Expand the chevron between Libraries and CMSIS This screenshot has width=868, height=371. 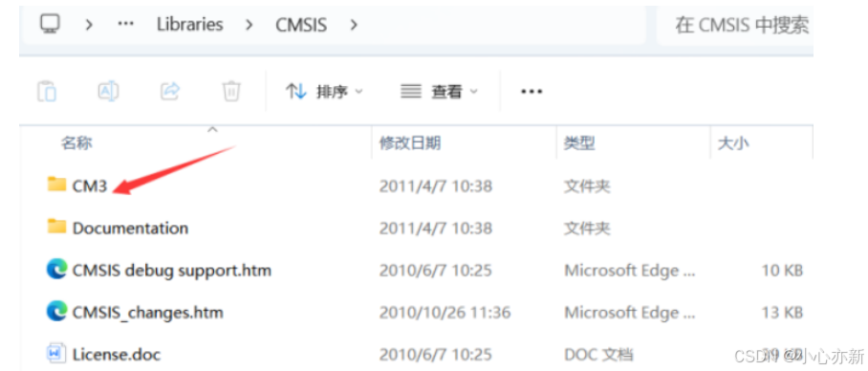pos(250,25)
